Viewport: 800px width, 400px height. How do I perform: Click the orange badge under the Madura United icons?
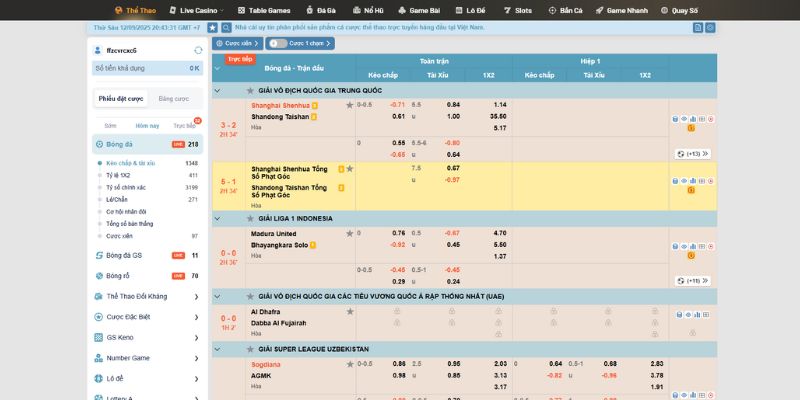(691, 256)
